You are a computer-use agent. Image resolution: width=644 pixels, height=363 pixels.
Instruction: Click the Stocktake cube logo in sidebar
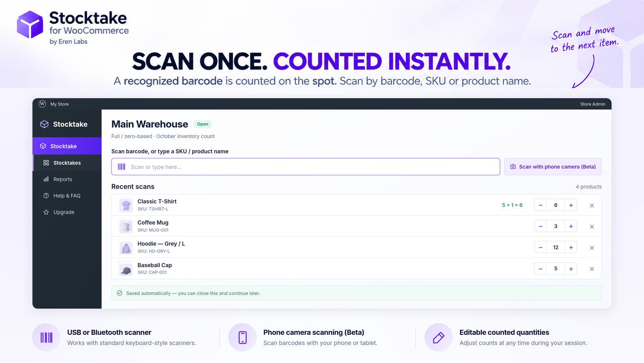pyautogui.click(x=45, y=124)
